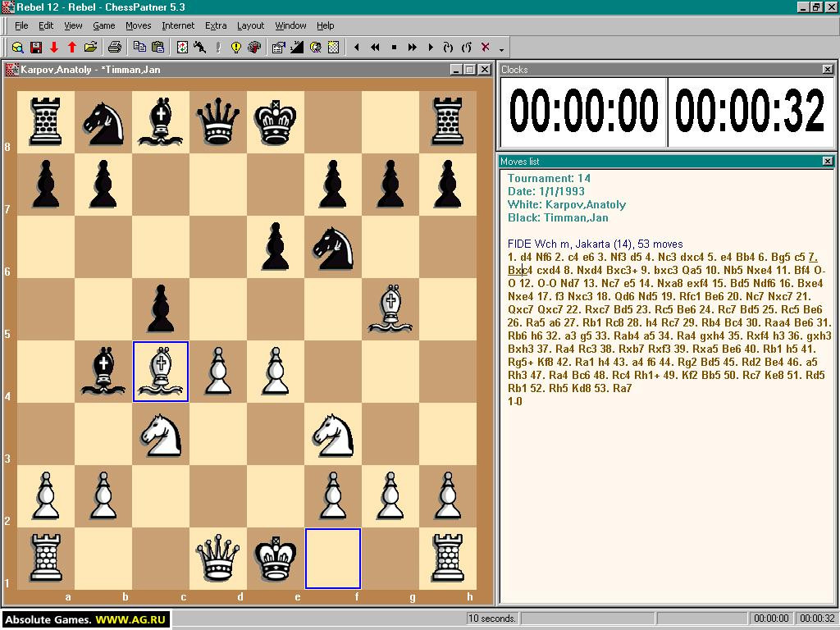Click '10 seconds.' status bar field
This screenshot has width=840, height=630.
tap(492, 619)
